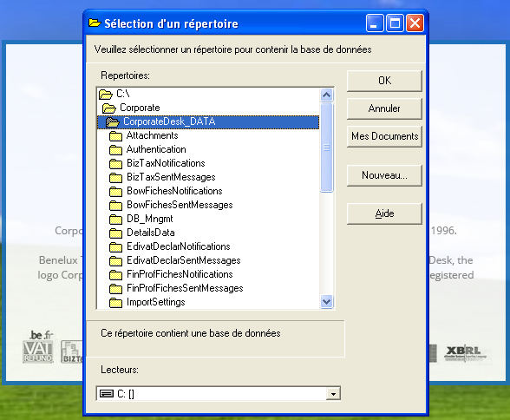Click the EdivatDeclarSentMessages folder icon

116,261
